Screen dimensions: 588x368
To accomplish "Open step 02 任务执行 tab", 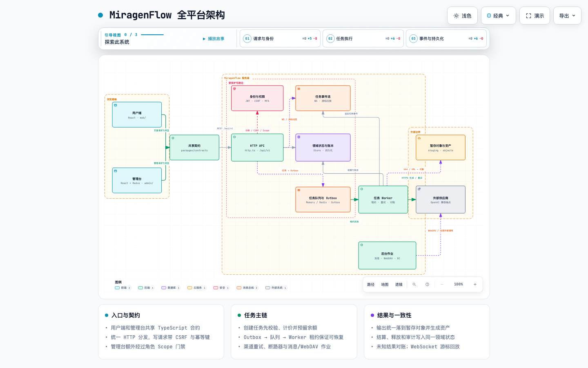I will pos(363,38).
